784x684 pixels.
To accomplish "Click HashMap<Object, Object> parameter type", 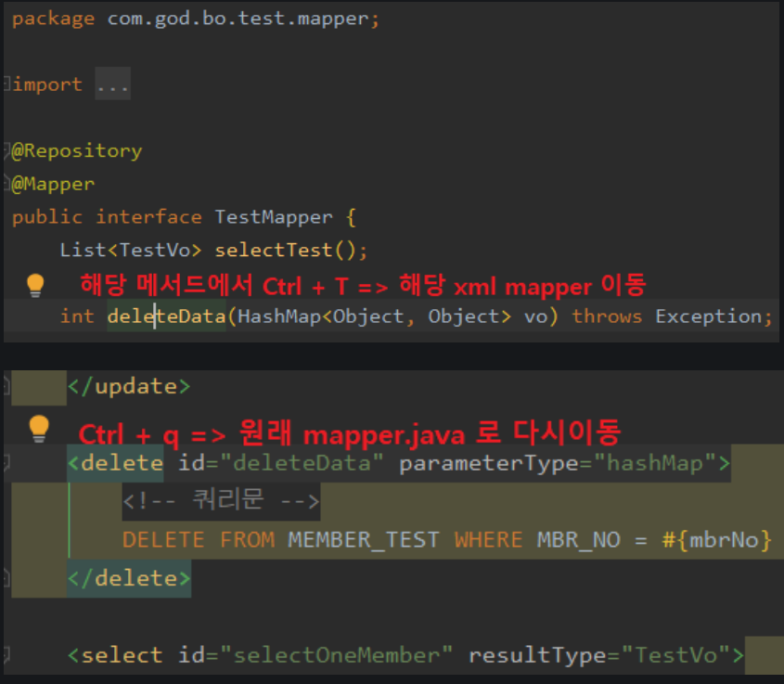I will pos(374,316).
